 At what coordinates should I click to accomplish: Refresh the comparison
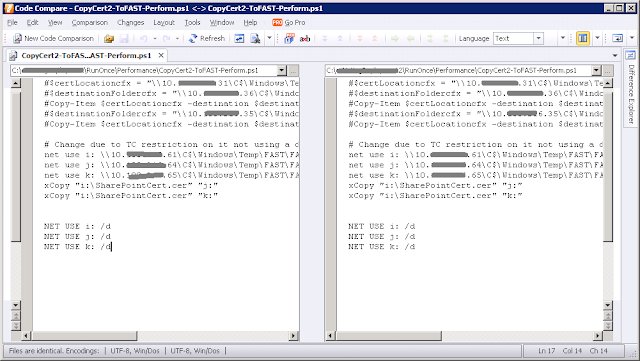[207, 38]
